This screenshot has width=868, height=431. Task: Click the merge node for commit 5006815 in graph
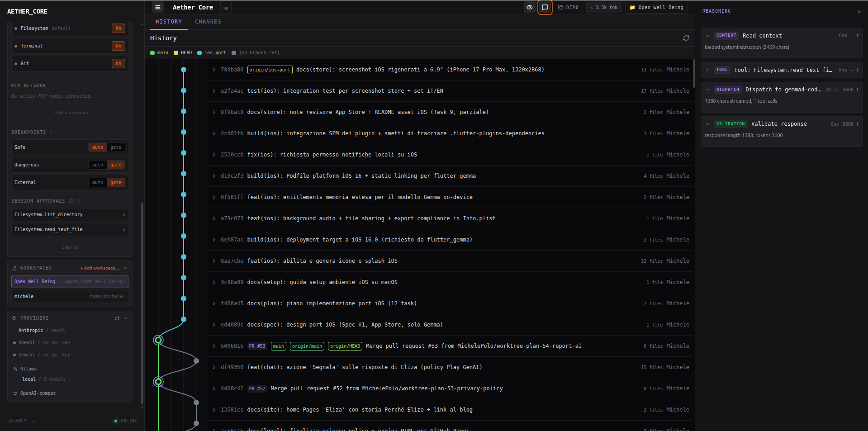coord(158,340)
